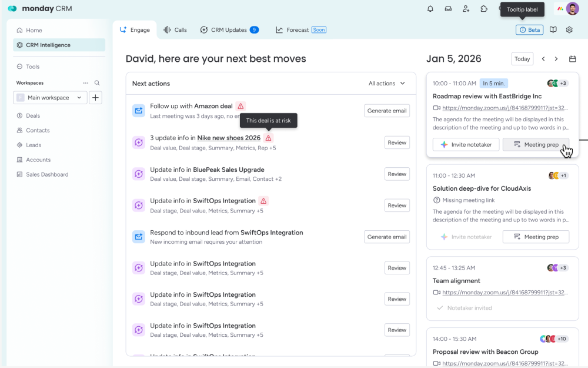Switch to the Calls tab
The image size is (588, 368).
(x=175, y=30)
